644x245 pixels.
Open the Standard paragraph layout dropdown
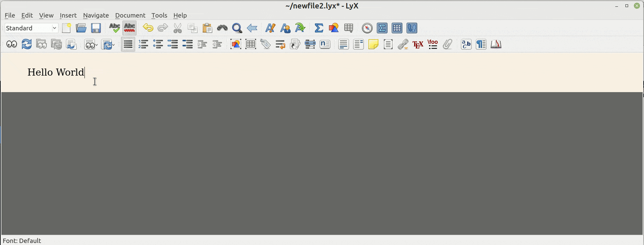(x=31, y=28)
